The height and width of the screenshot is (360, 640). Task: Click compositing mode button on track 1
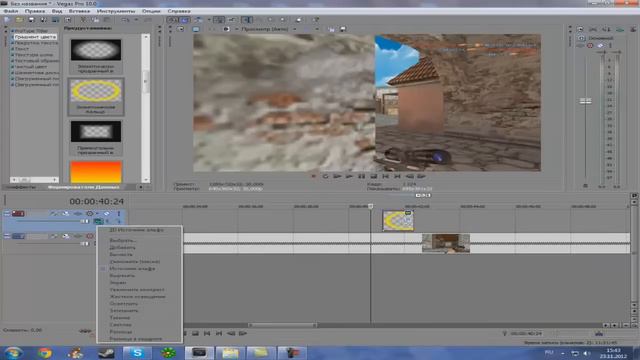pos(98,221)
